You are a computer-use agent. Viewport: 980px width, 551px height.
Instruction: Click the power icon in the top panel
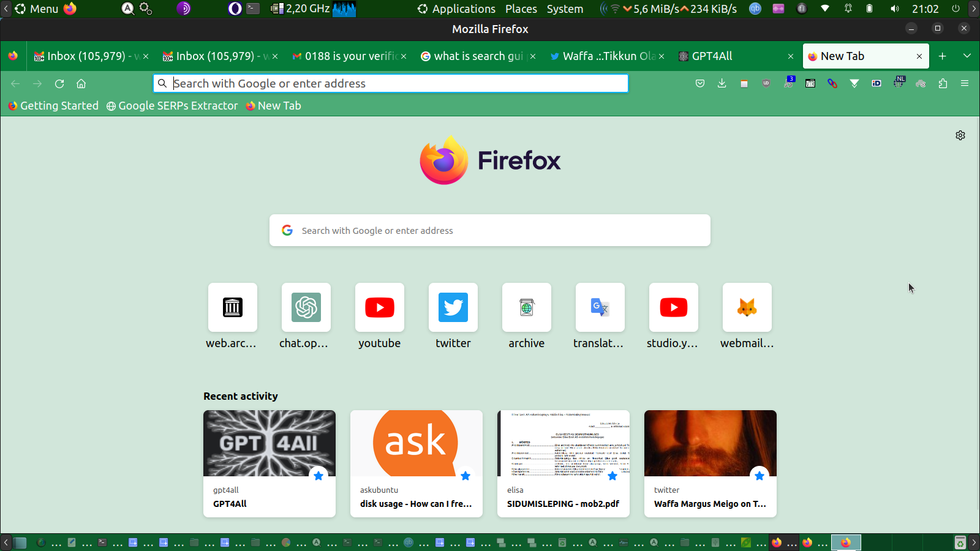click(956, 9)
